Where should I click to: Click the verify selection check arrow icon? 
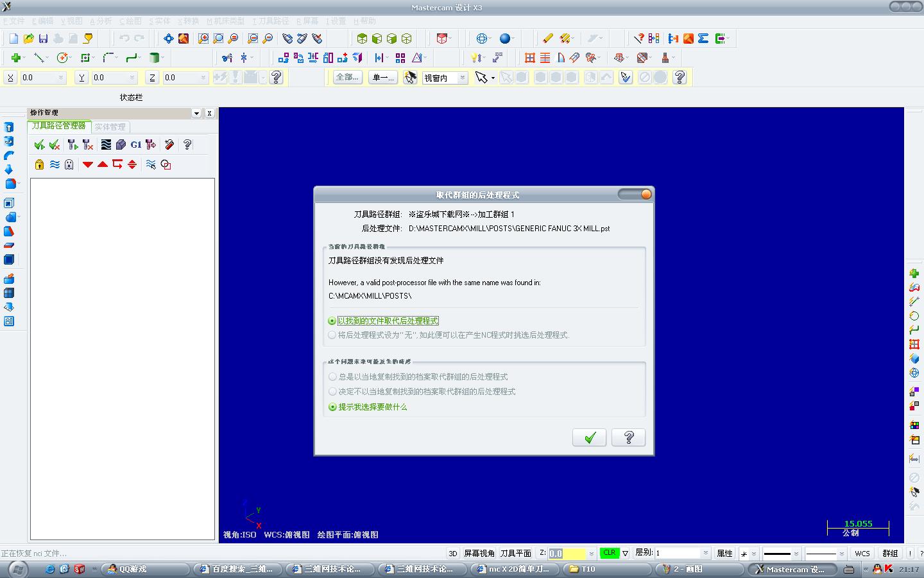click(626, 78)
